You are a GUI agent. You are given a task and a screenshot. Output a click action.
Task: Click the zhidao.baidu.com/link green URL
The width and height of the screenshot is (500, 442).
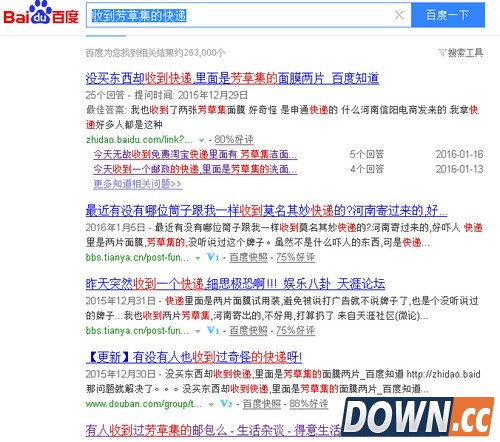pyautogui.click(x=139, y=140)
